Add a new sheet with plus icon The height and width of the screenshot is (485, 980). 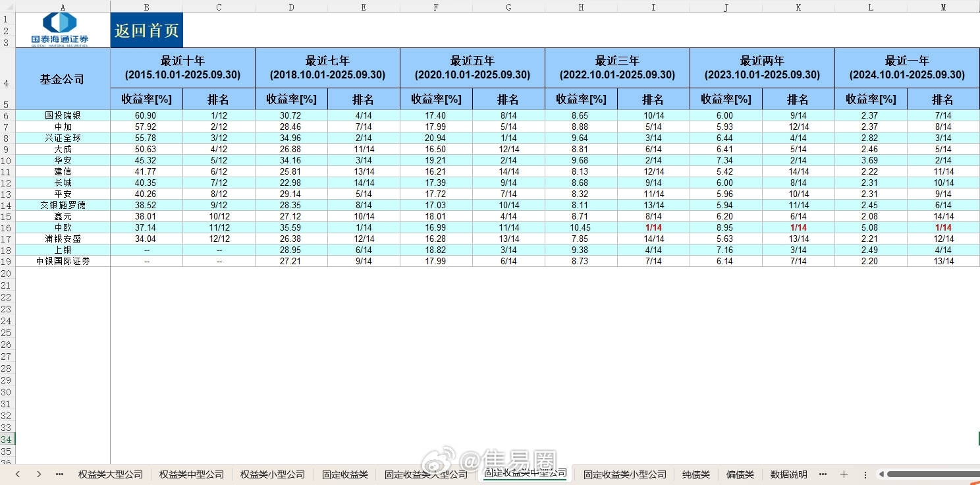(844, 474)
